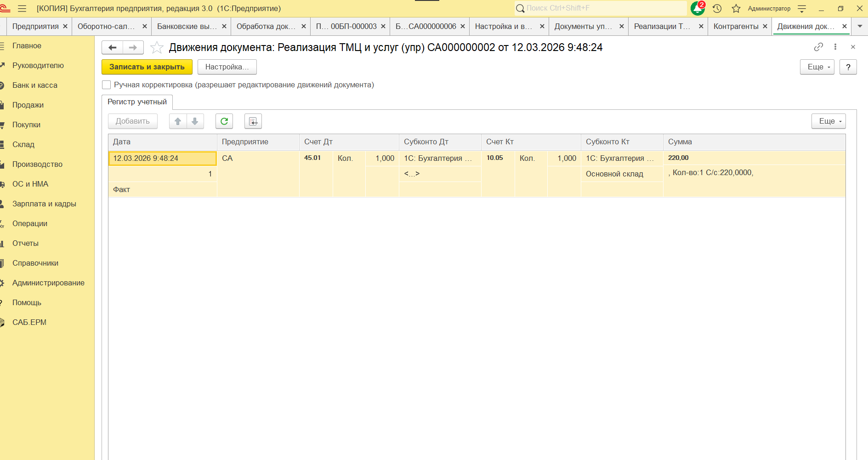Viewport: 868px width, 460px height.
Task: Switch to Б…СА000000006 tab
Action: (x=425, y=26)
